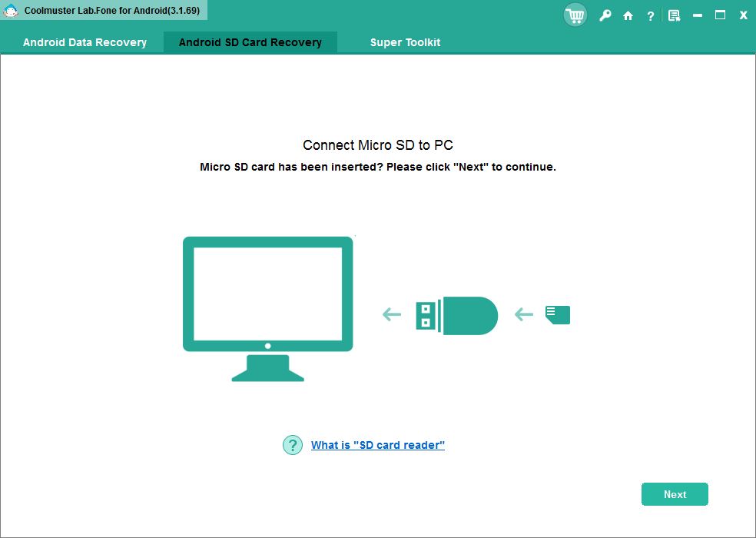Open the shopping cart purchase icon

tap(575, 15)
